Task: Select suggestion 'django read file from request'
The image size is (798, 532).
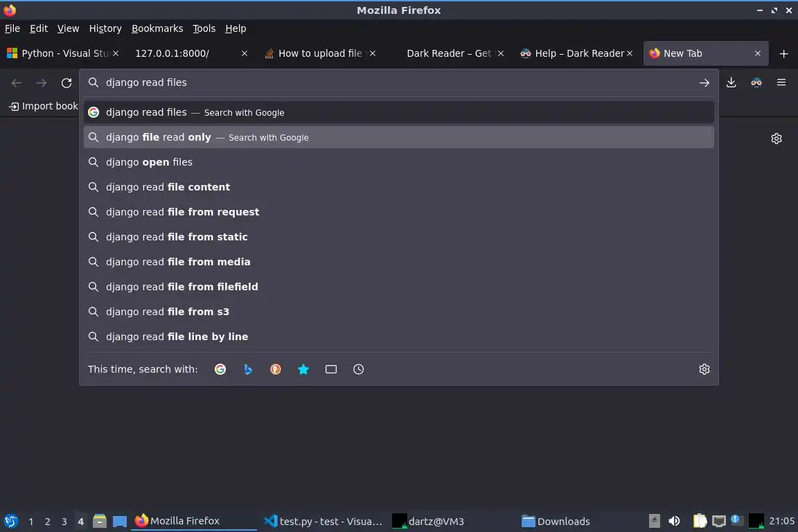Action: pos(398,212)
